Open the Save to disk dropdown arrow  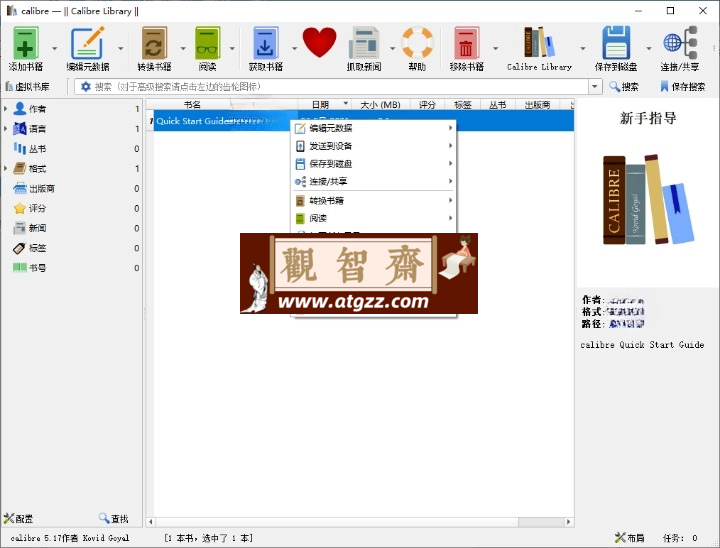point(649,48)
